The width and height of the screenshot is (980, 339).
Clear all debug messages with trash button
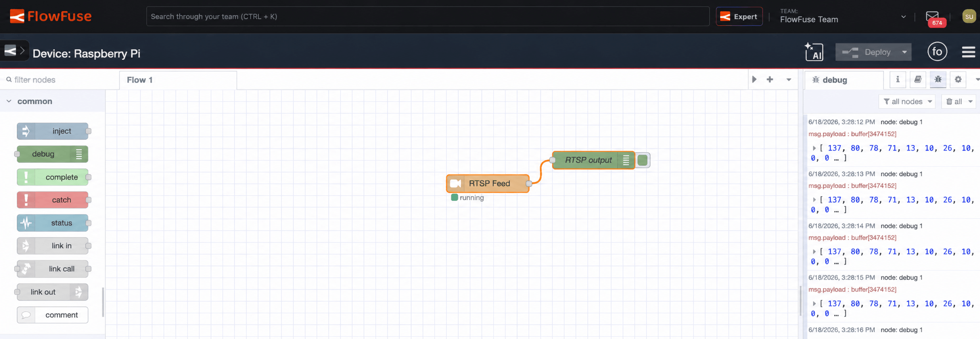954,102
